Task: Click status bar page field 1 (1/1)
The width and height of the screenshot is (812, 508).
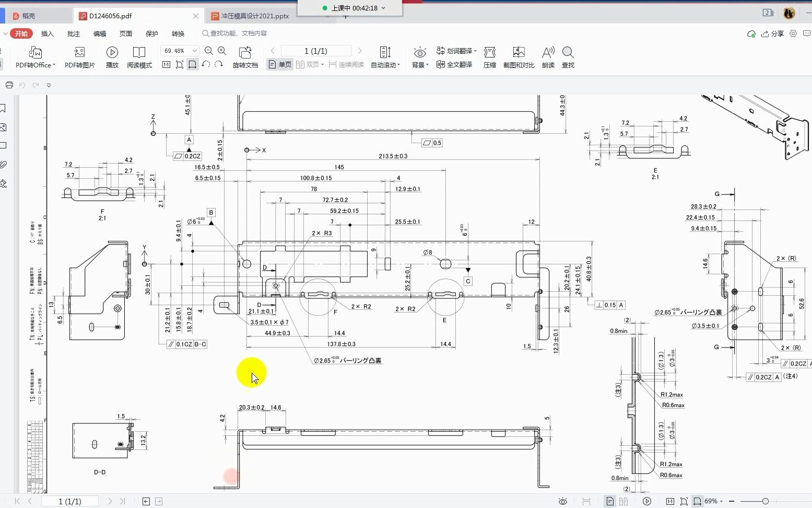Action: pos(69,501)
